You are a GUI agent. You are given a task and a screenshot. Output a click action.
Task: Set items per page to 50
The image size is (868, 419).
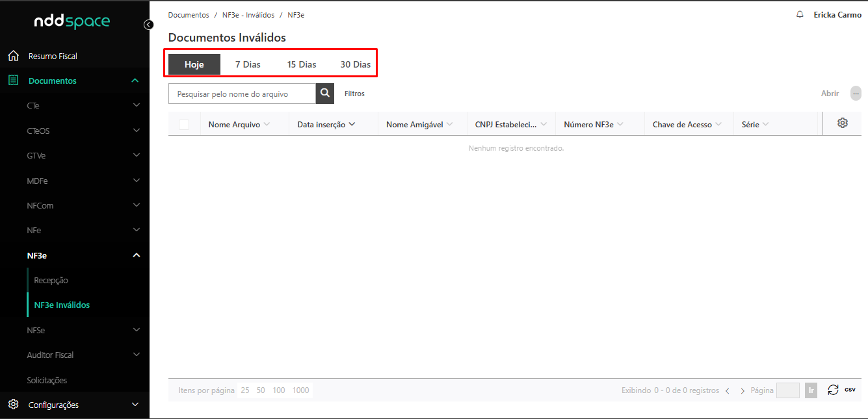point(261,390)
